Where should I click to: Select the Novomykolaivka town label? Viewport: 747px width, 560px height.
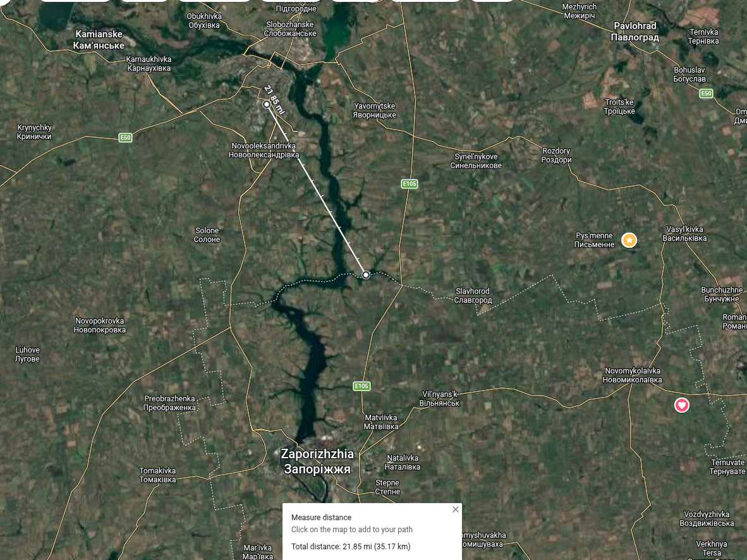(x=632, y=375)
